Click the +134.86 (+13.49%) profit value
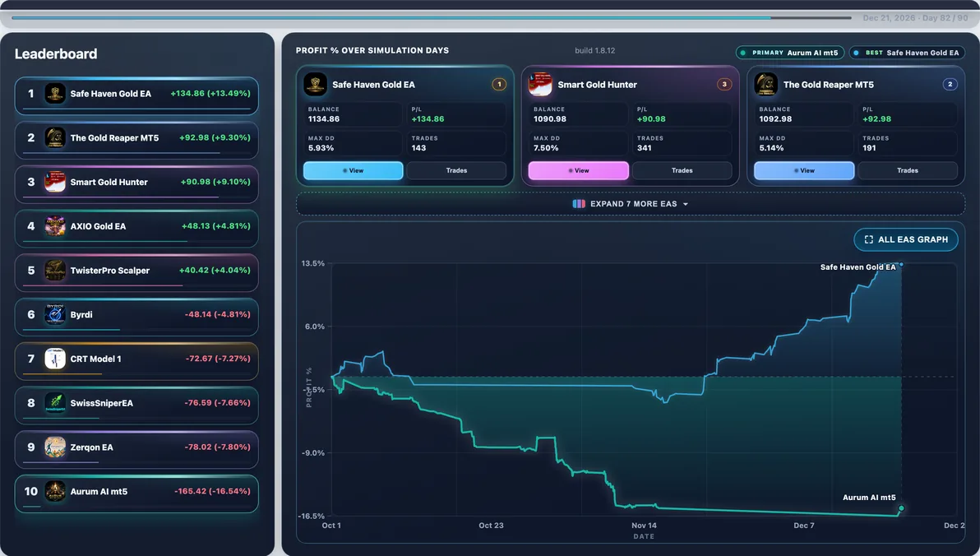This screenshot has height=556, width=980. [210, 93]
